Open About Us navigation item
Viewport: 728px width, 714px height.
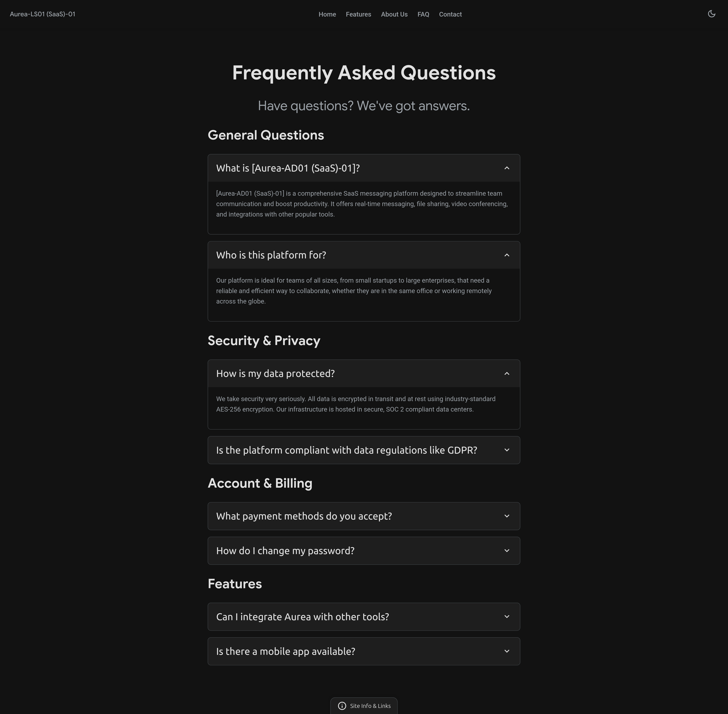(x=394, y=14)
